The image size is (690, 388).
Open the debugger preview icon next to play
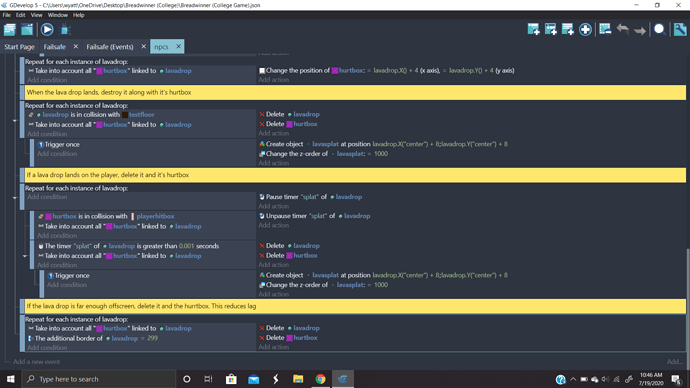tap(65, 29)
